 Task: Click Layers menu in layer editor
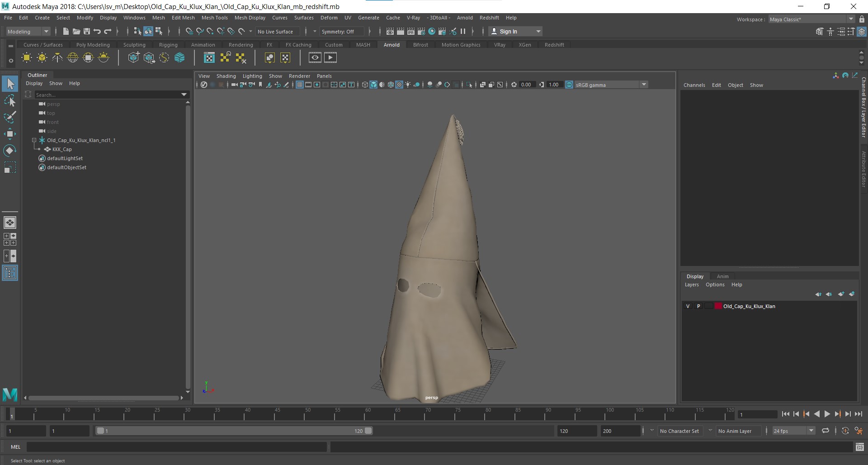[x=692, y=285]
